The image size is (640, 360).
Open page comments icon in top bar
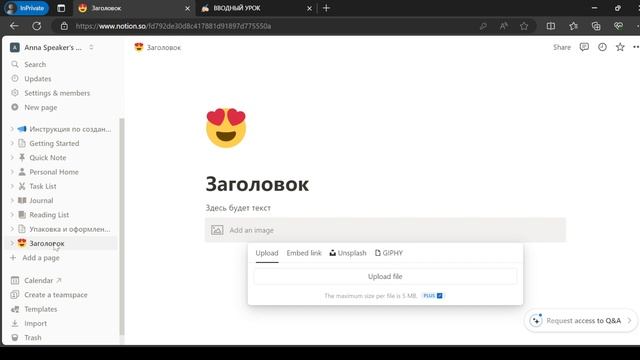pyautogui.click(x=584, y=47)
